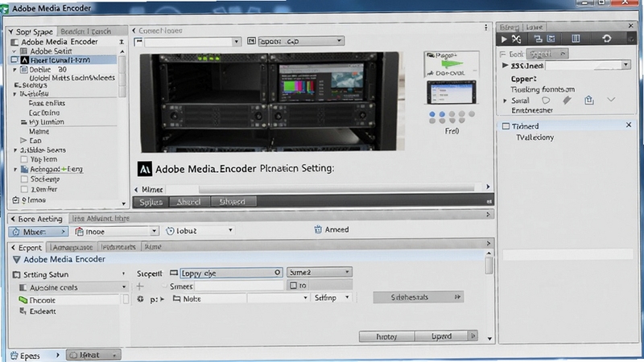Click the Fnotoy button
This screenshot has width=644, height=362.
click(x=386, y=336)
